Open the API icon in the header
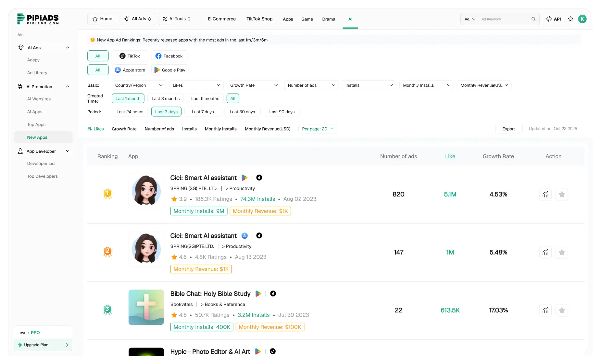 click(x=553, y=19)
